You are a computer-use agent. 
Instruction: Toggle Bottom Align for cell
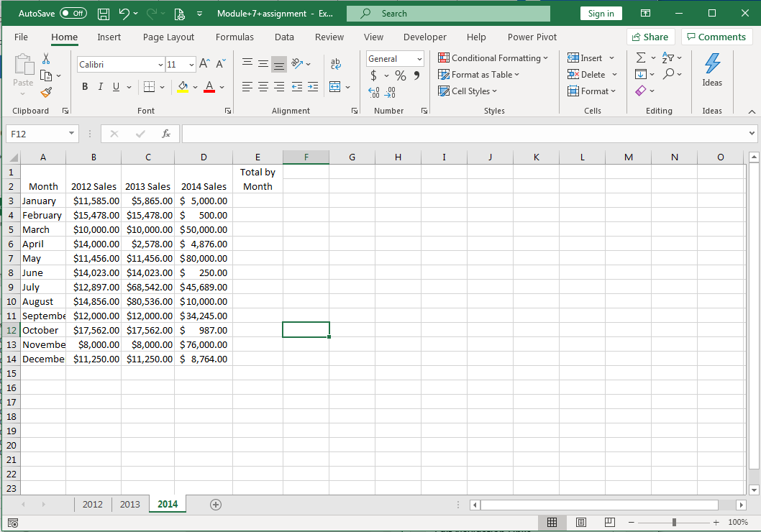tap(279, 63)
